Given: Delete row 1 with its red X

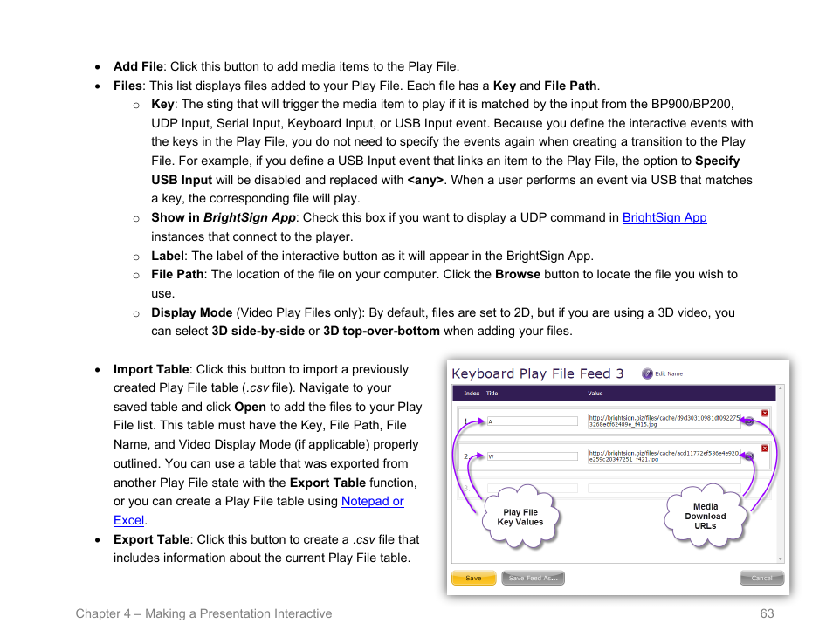Looking at the screenshot, I should pyautogui.click(x=765, y=413).
